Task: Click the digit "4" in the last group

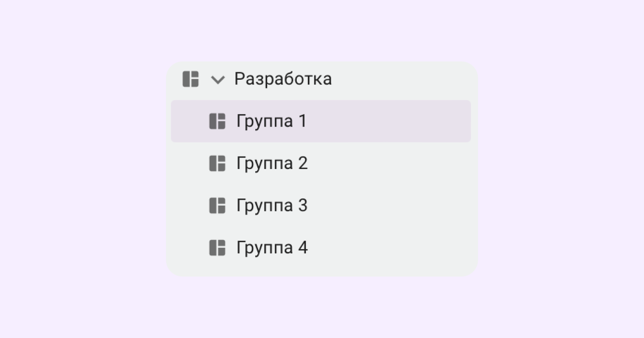Action: click(x=302, y=248)
